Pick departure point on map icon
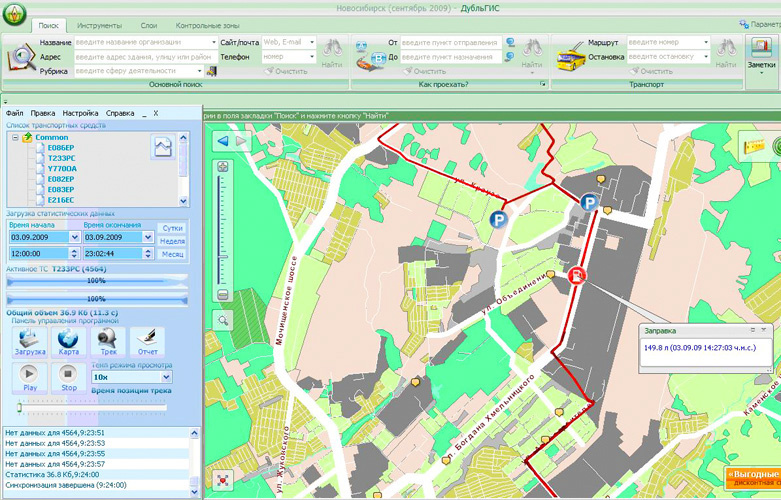 tap(510, 42)
